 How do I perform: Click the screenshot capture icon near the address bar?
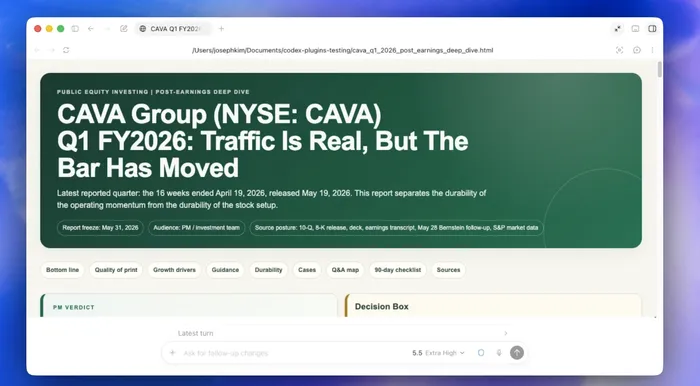(x=619, y=50)
